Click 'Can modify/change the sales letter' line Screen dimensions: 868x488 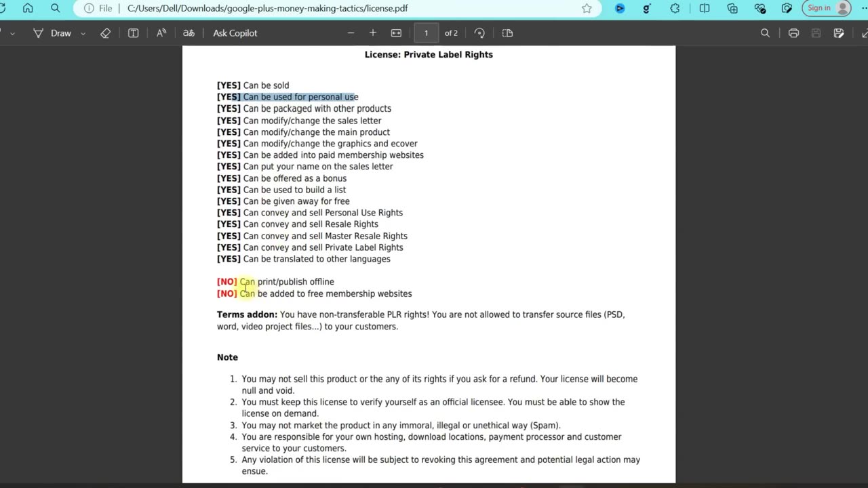(299, 121)
